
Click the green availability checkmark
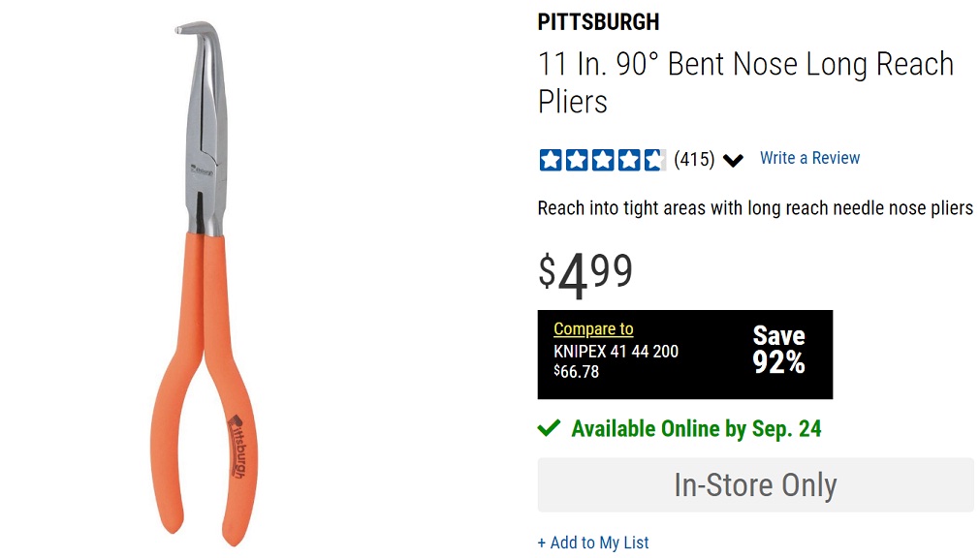click(x=549, y=427)
